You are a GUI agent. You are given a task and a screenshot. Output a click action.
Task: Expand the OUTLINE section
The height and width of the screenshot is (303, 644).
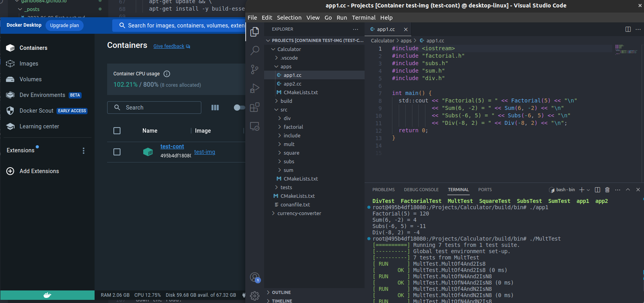[x=281, y=292]
